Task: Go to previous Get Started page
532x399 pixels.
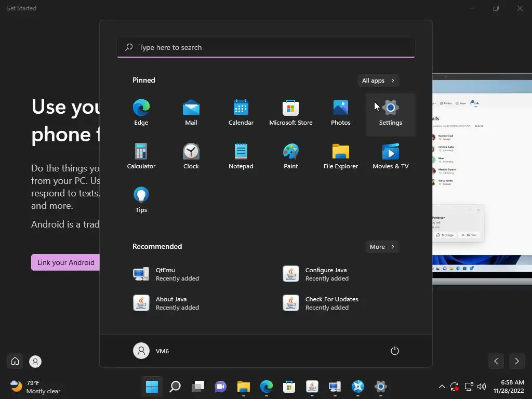Action: (496, 361)
